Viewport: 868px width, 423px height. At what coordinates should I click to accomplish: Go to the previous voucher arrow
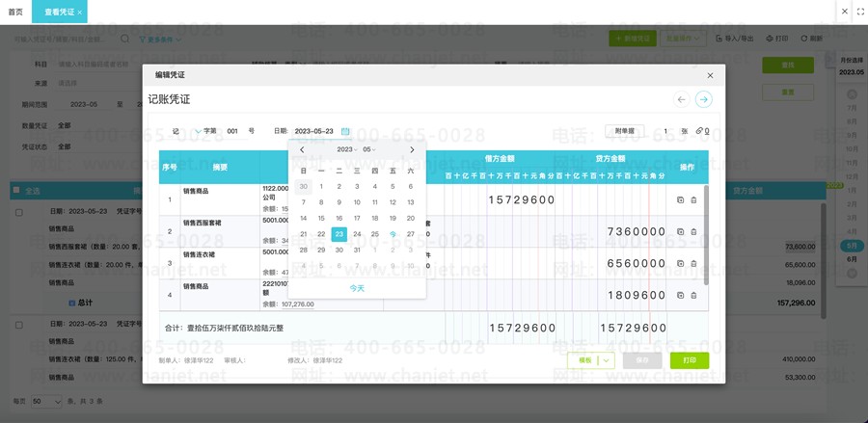682,99
